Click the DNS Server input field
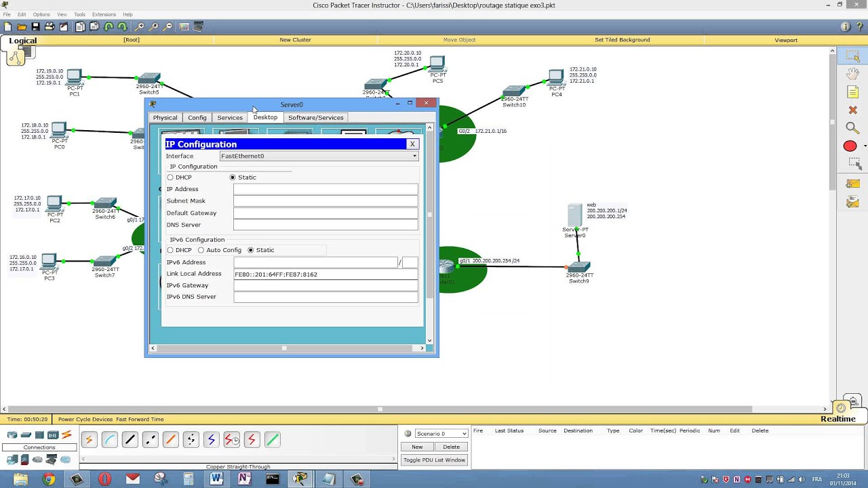868x488 pixels. (x=325, y=225)
